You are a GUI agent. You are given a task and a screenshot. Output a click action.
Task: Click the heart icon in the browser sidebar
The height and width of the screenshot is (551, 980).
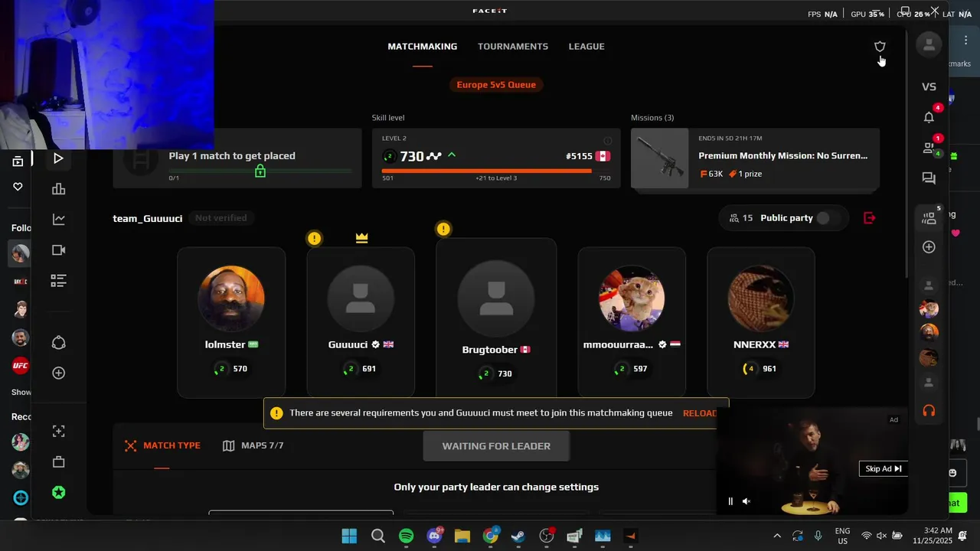click(x=18, y=187)
